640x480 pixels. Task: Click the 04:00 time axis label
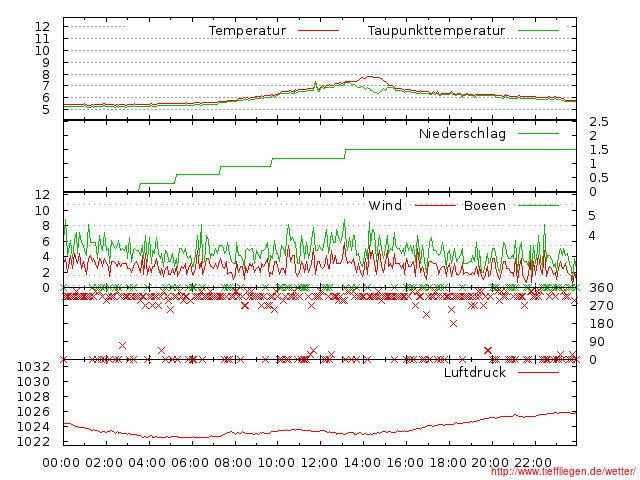[x=147, y=463]
